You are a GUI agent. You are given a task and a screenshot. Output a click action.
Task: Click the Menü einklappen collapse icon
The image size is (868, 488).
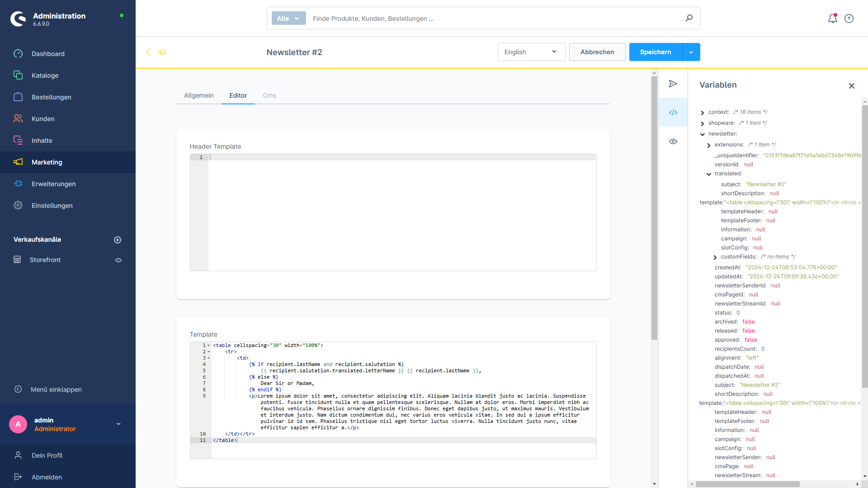[18, 389]
